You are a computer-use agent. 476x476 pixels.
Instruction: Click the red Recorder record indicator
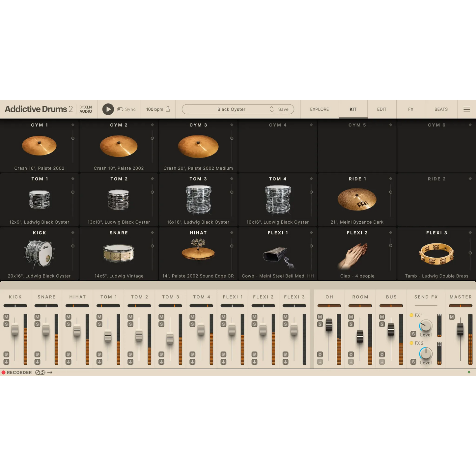point(4,372)
